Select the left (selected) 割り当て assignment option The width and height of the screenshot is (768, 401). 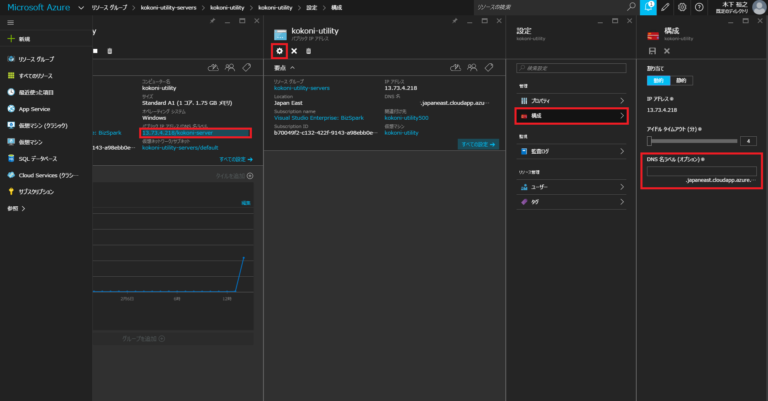click(x=658, y=81)
